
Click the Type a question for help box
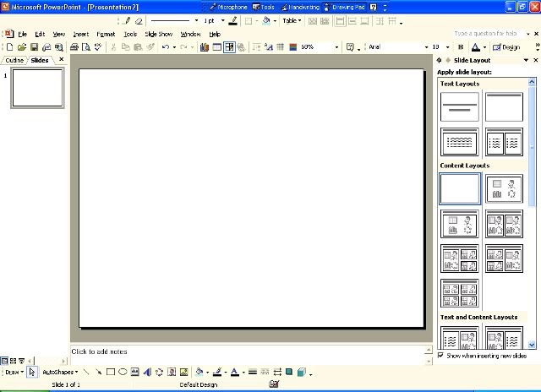click(x=489, y=34)
